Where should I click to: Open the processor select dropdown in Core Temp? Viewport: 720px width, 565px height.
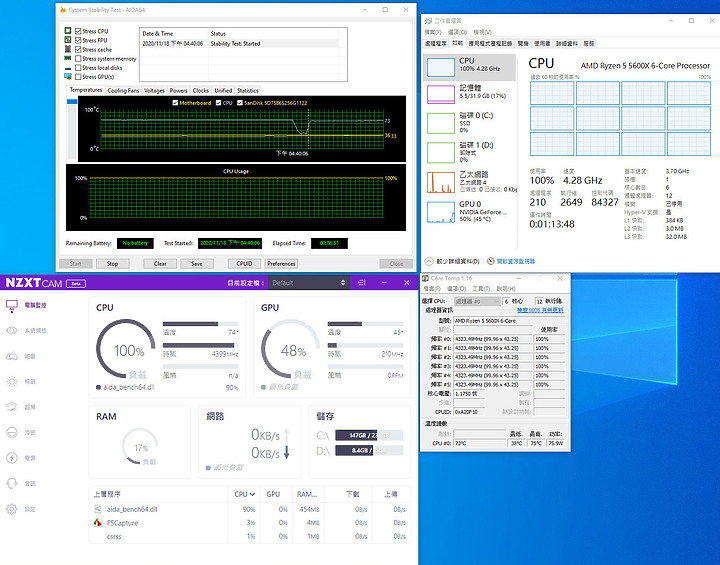tap(477, 301)
